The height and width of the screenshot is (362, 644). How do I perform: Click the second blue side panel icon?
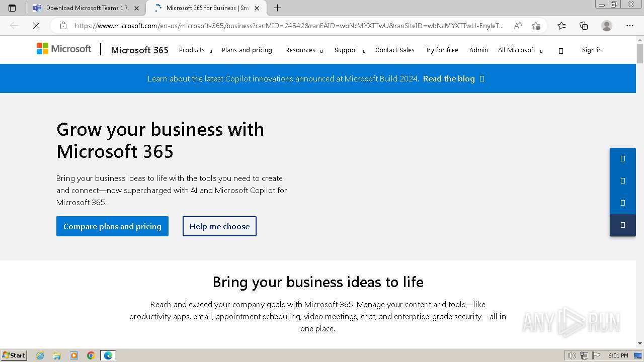point(623,181)
